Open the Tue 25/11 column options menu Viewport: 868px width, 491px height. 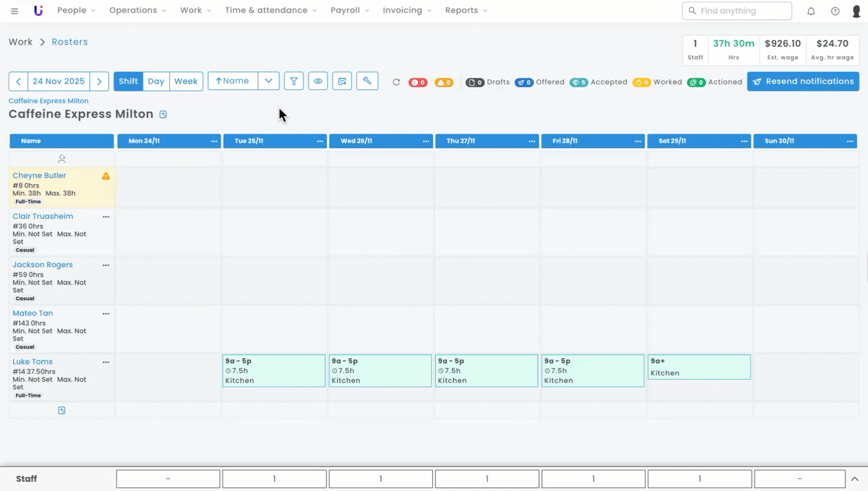(x=320, y=141)
